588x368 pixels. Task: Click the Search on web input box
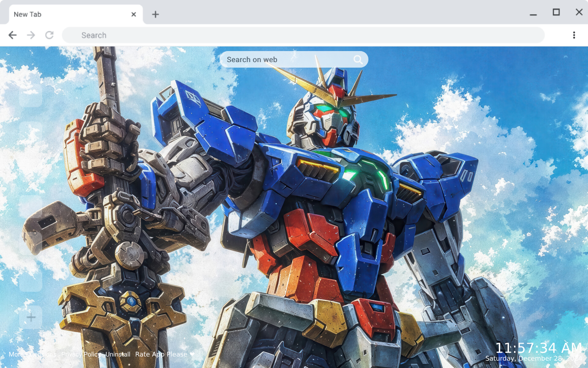294,59
